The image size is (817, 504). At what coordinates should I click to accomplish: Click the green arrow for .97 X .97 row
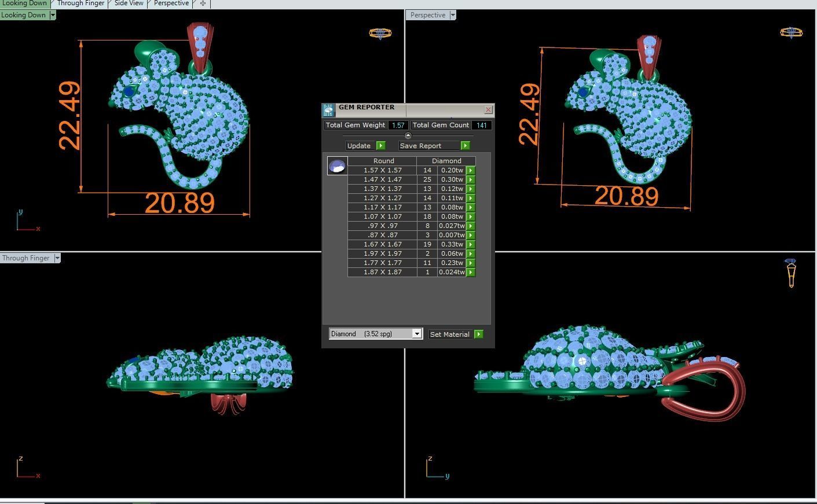tap(471, 226)
